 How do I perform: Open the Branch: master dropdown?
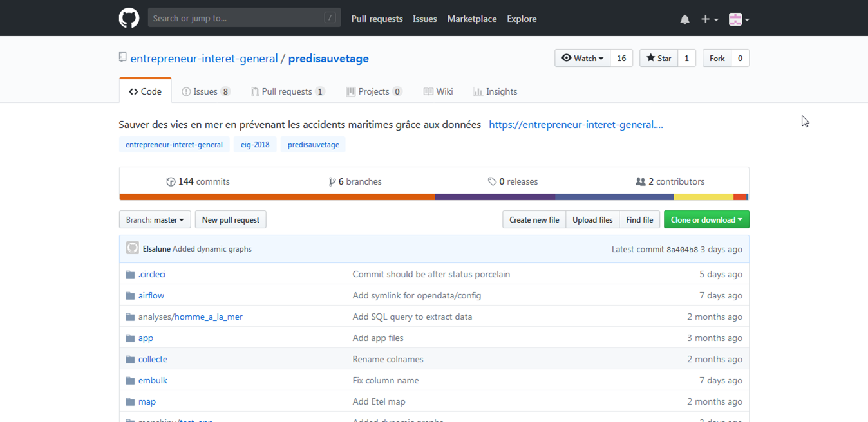(155, 219)
